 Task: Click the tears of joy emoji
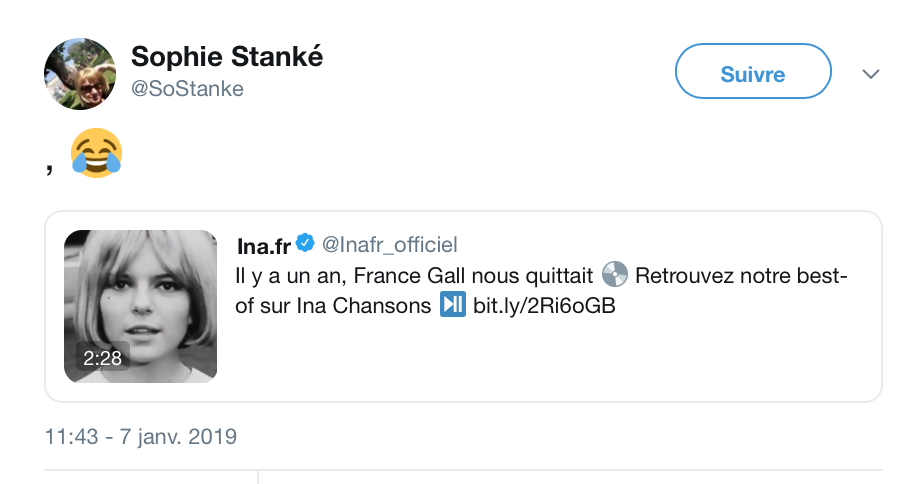96,153
